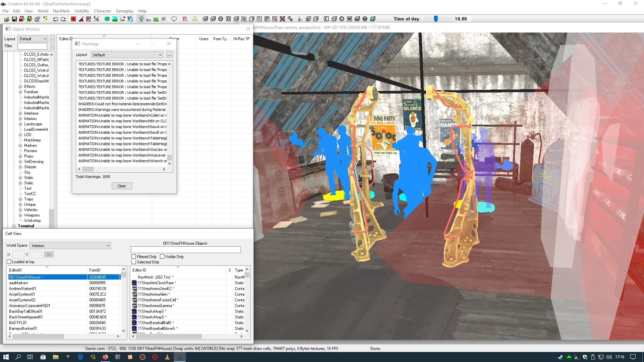This screenshot has width=644, height=362.
Task: Click the Open folder toolbar icon
Action: click(x=7, y=19)
